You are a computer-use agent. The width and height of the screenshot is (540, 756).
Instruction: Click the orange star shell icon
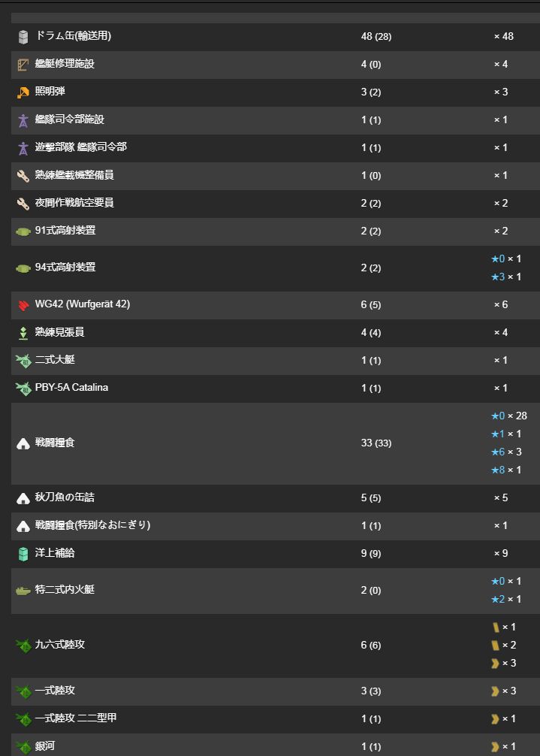23,92
